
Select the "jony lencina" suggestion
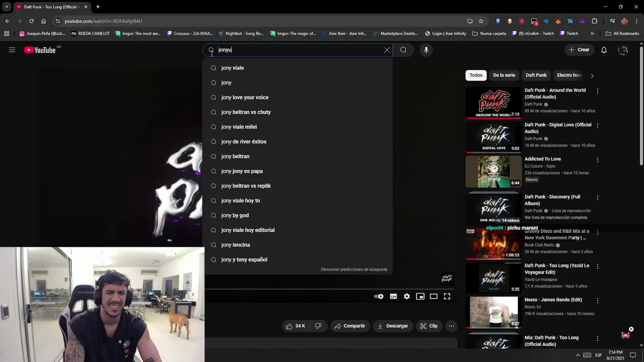pos(298,245)
